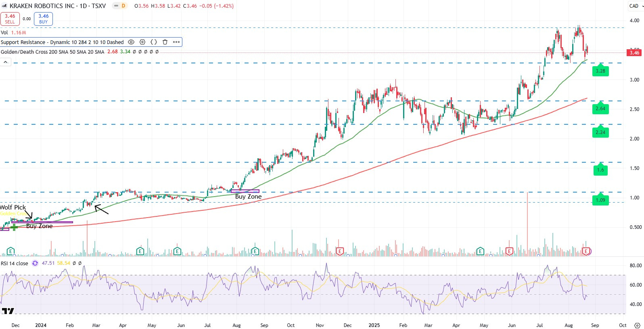The height and width of the screenshot is (329, 644).
Task: Click the 3.46 SELL button
Action: [x=10, y=19]
